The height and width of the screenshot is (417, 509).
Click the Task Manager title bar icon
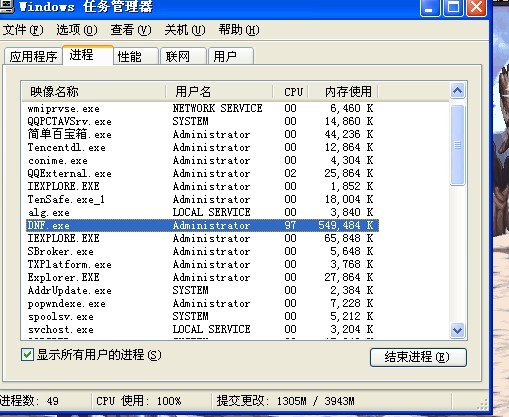(6, 6)
